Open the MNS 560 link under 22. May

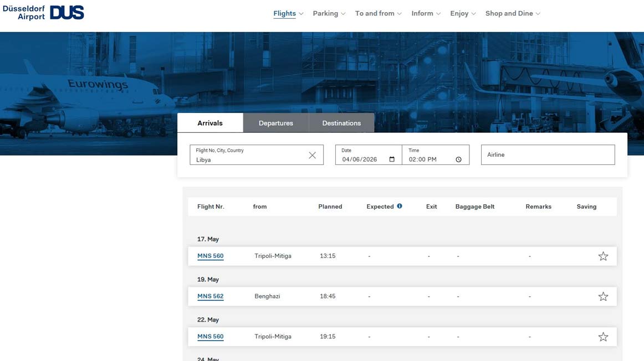[x=210, y=336]
